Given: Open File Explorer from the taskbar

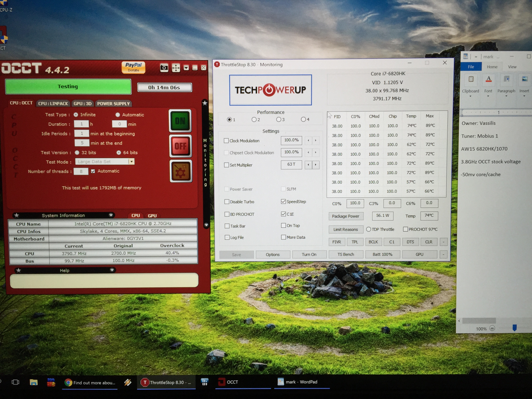Looking at the screenshot, I should pos(33,382).
